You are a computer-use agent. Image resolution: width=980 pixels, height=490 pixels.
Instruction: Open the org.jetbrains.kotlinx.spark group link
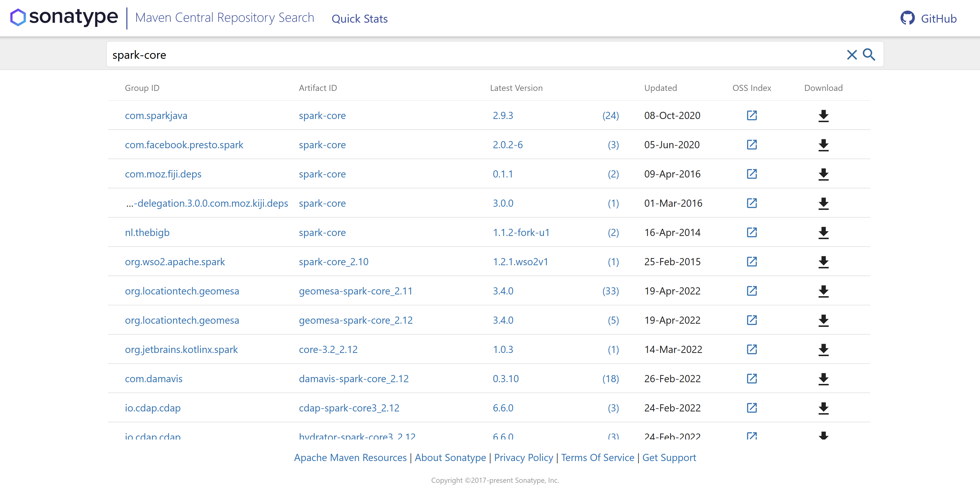pos(181,349)
